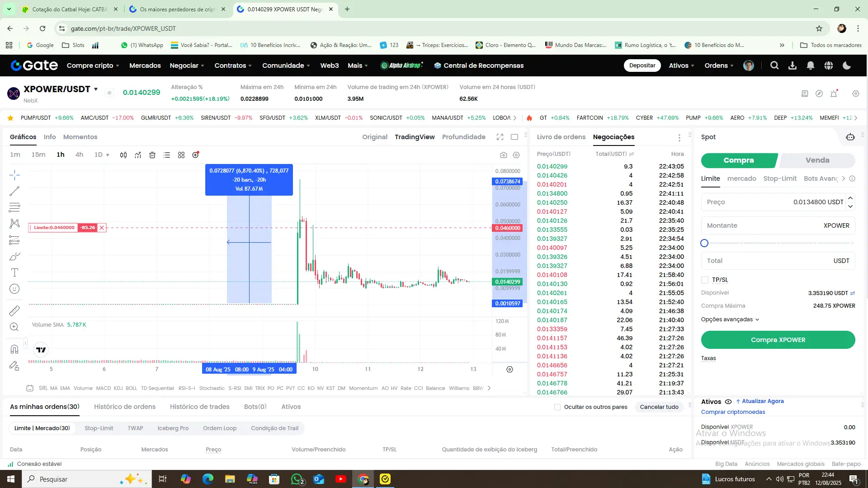868x488 pixels.
Task: Activate the zoom-in chart tool
Action: [14, 327]
